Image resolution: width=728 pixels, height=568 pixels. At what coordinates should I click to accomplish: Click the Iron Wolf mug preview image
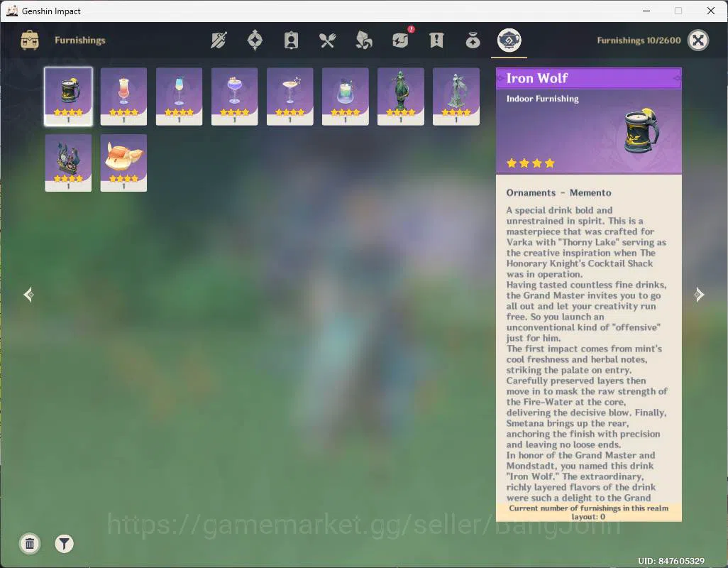coord(641,131)
